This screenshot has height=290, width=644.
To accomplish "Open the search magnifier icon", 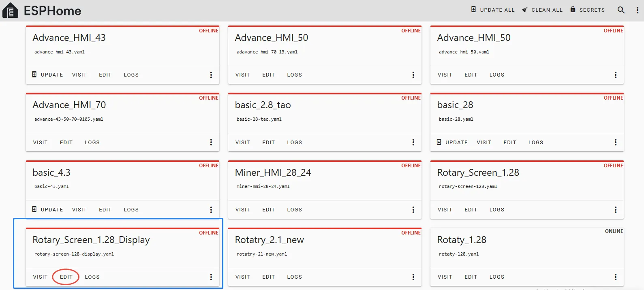I will coord(621,10).
